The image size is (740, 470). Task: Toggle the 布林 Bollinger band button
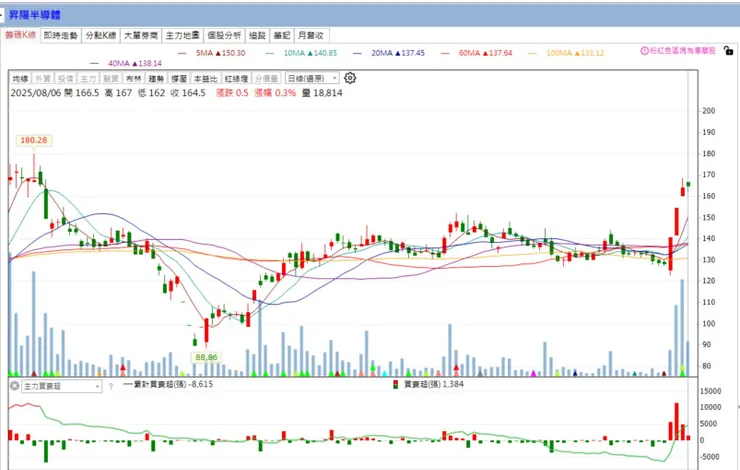click(x=134, y=78)
